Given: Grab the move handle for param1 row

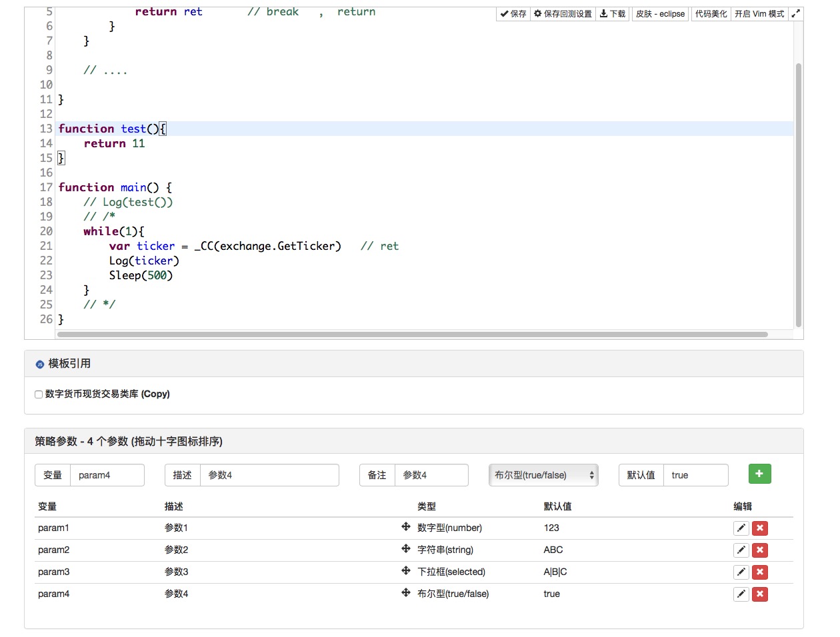Looking at the screenshot, I should pos(405,527).
